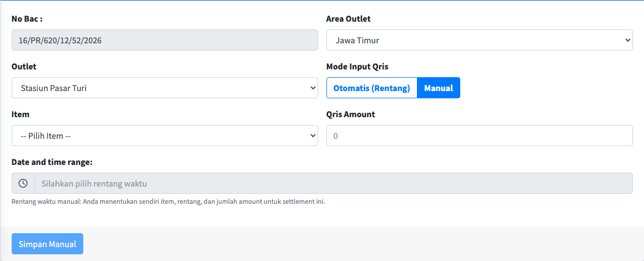Click the 'Area Outlet' label
Image resolution: width=644 pixels, height=261 pixels.
coord(348,19)
